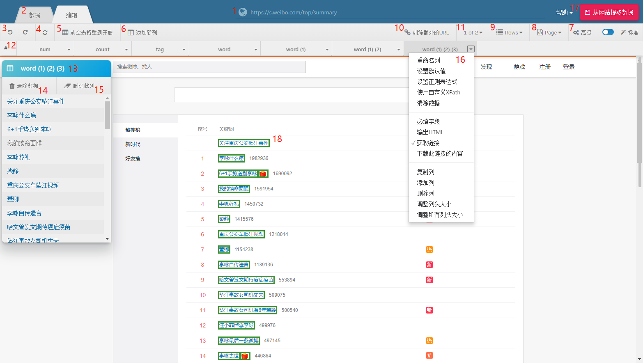Click the redo arrow icon
This screenshot has width=643, height=364.
tap(25, 32)
